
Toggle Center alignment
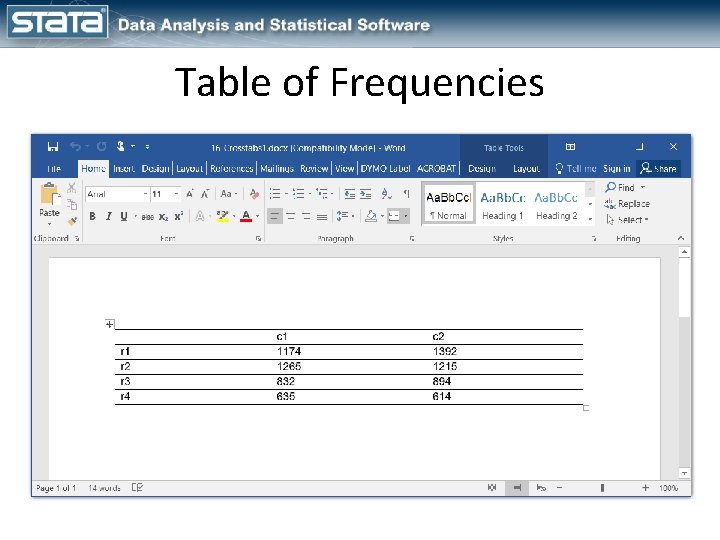291,216
